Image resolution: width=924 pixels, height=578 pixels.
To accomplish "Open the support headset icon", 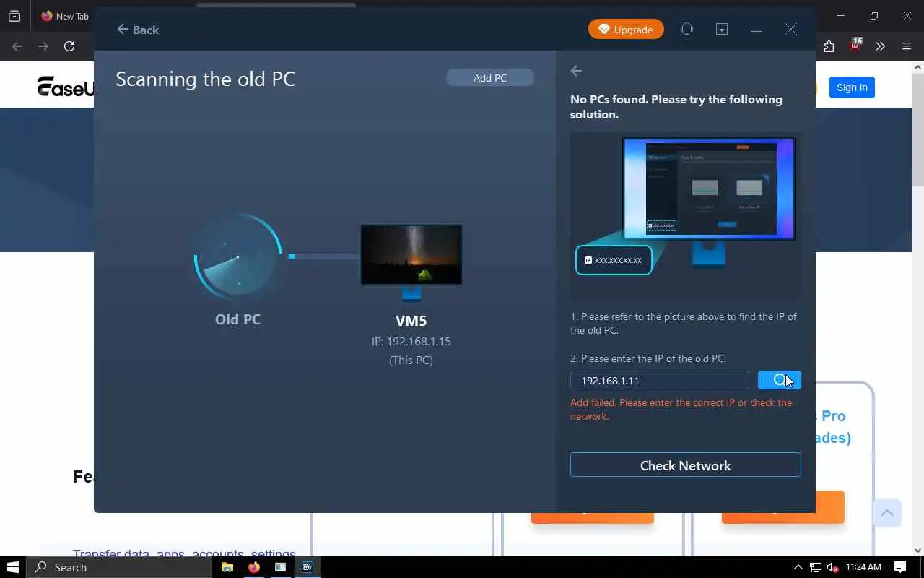I will pos(687,29).
